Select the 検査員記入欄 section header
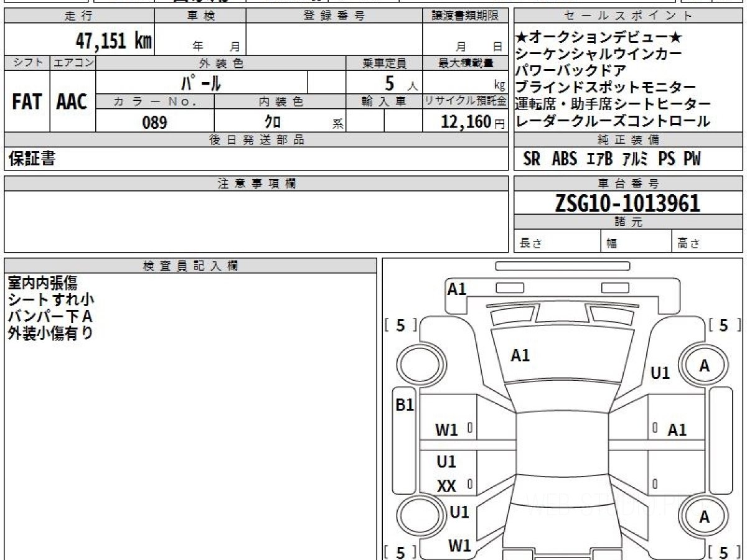The height and width of the screenshot is (560, 747). pyautogui.click(x=190, y=266)
